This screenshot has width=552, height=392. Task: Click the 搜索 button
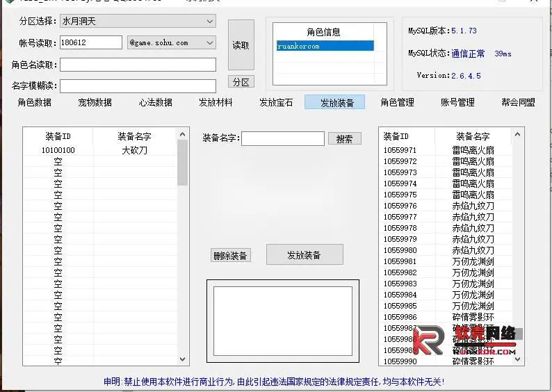(x=345, y=138)
